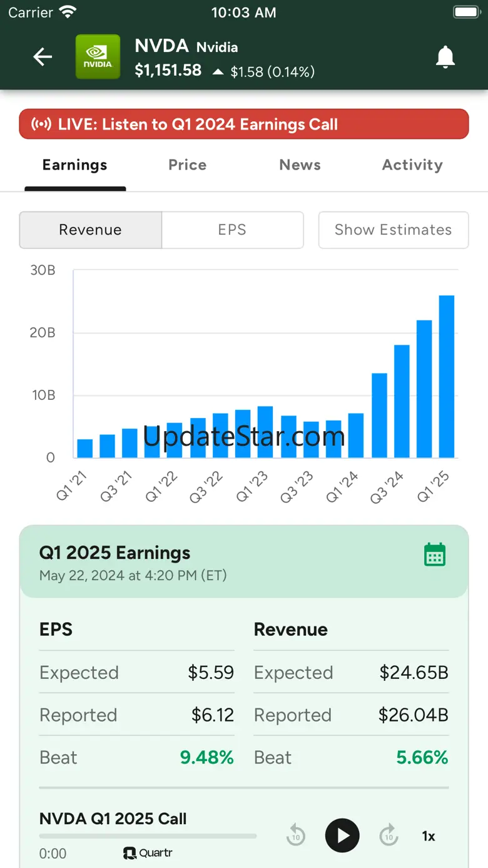Tap the $1,151.58 stock price
The height and width of the screenshot is (868, 488).
tap(168, 70)
